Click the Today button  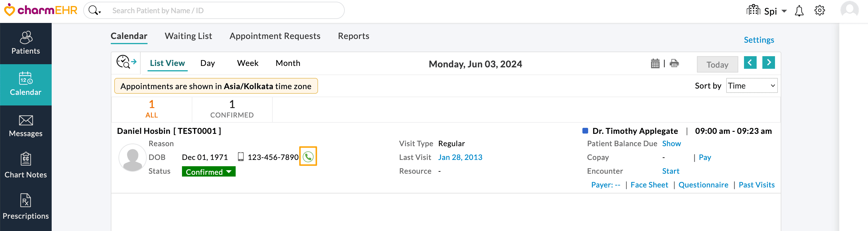[x=717, y=64]
